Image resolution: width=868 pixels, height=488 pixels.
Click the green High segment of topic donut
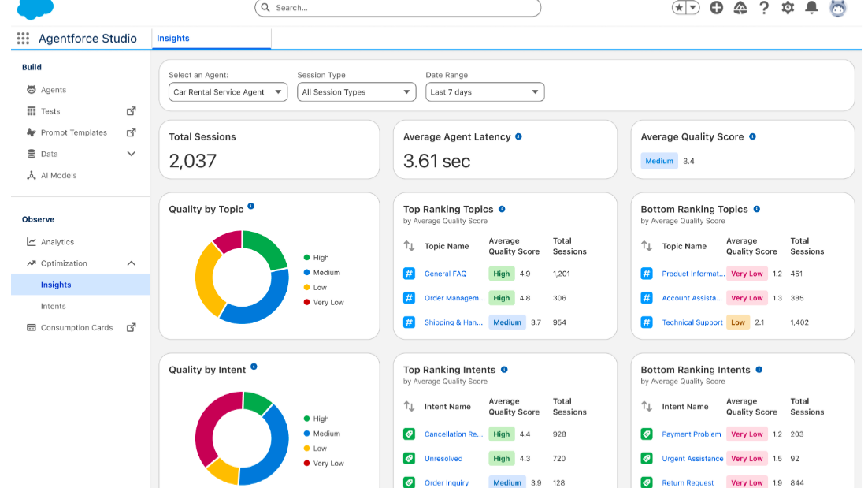tap(266, 248)
